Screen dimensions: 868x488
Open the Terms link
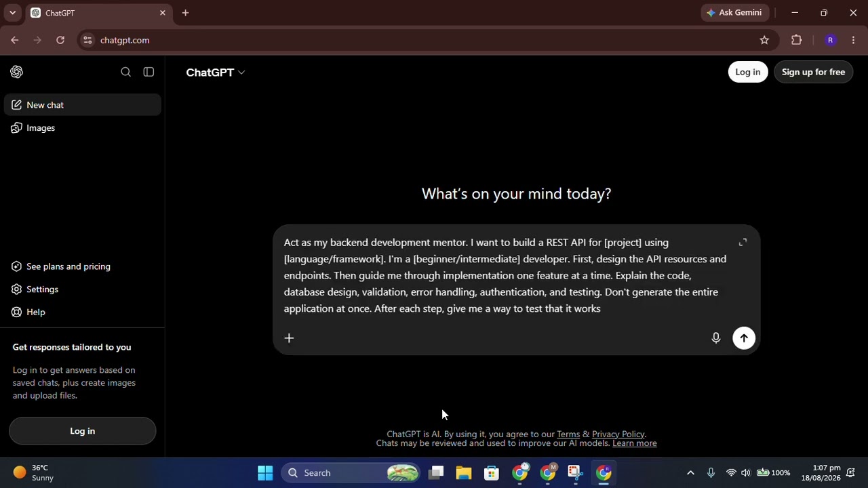point(568,434)
